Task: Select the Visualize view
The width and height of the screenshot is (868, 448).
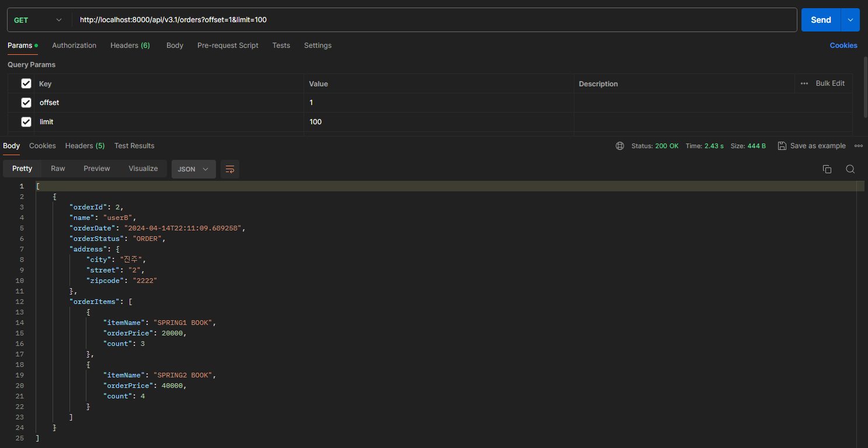Action: pos(143,169)
